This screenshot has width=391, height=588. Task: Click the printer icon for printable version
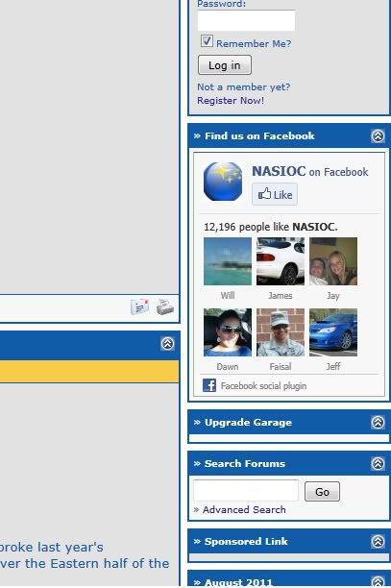point(164,306)
